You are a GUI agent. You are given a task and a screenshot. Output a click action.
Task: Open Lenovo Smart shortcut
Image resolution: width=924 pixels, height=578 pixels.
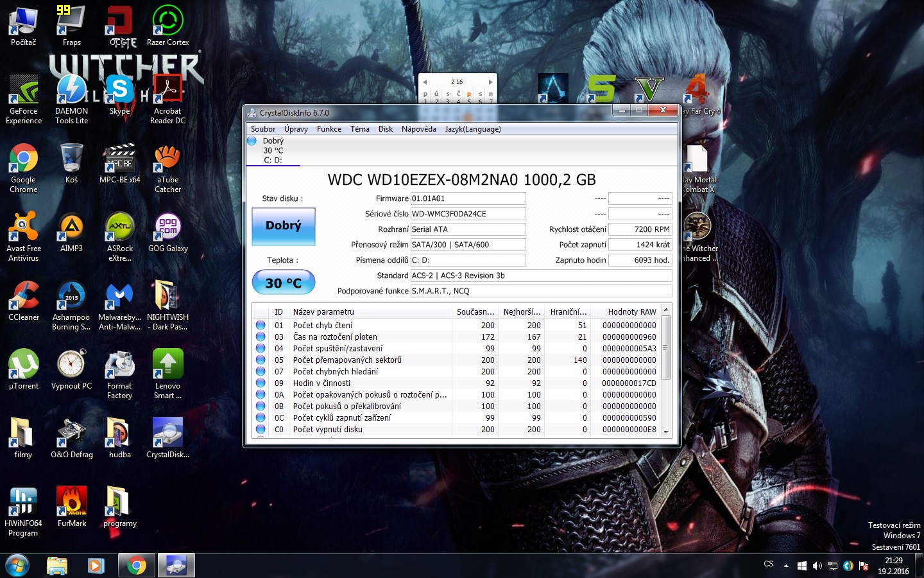pos(168,374)
